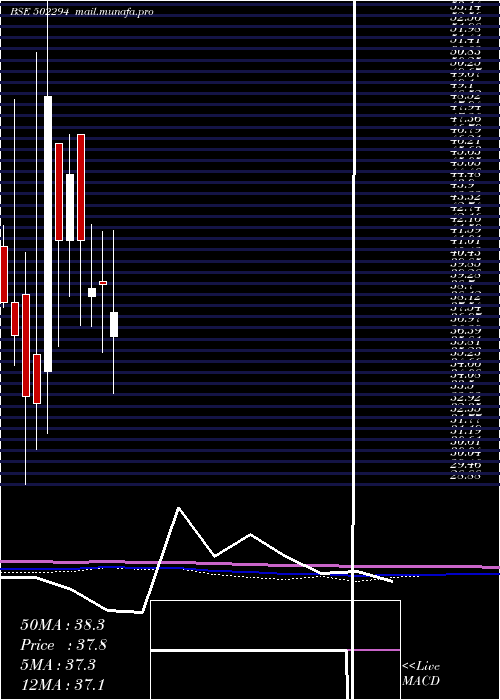Screen dimensions: 500x700
Task: Click the 32.92 price axis label
Action: (465, 397)
